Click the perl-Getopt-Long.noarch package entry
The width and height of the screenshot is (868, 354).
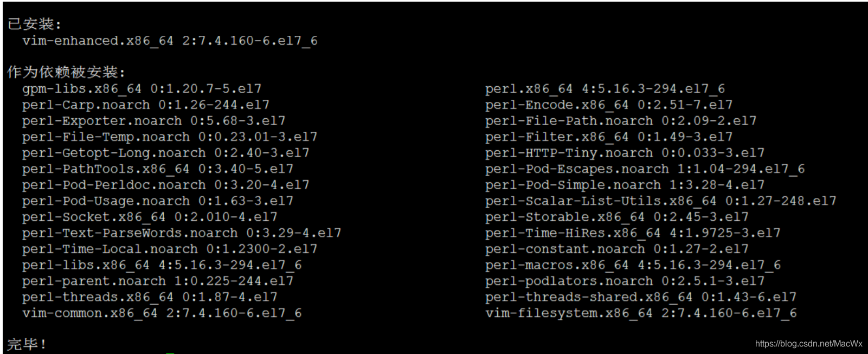tap(165, 152)
